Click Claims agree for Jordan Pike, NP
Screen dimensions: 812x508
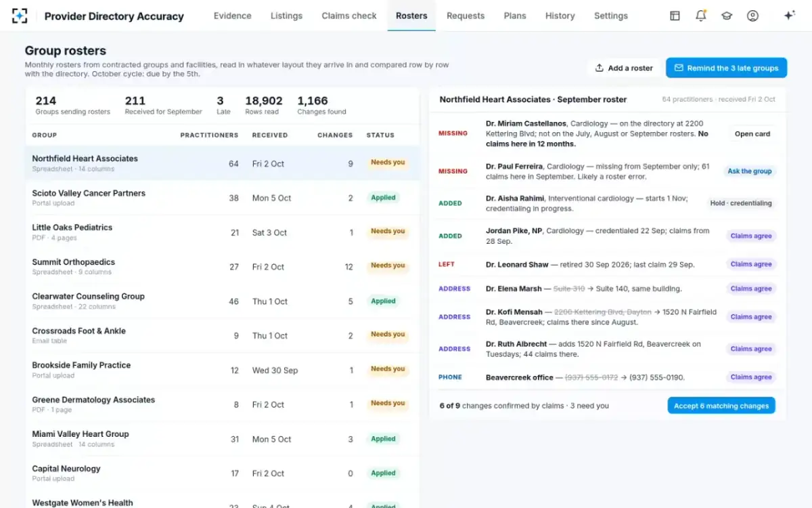coord(751,236)
